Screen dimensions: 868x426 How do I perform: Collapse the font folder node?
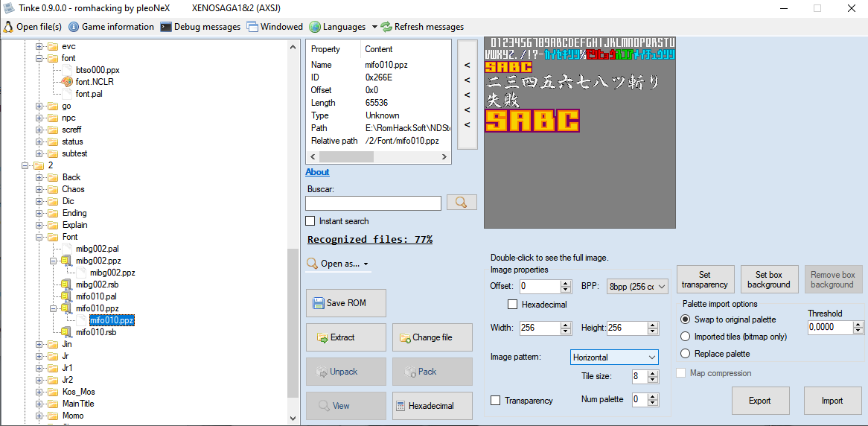tap(39, 57)
